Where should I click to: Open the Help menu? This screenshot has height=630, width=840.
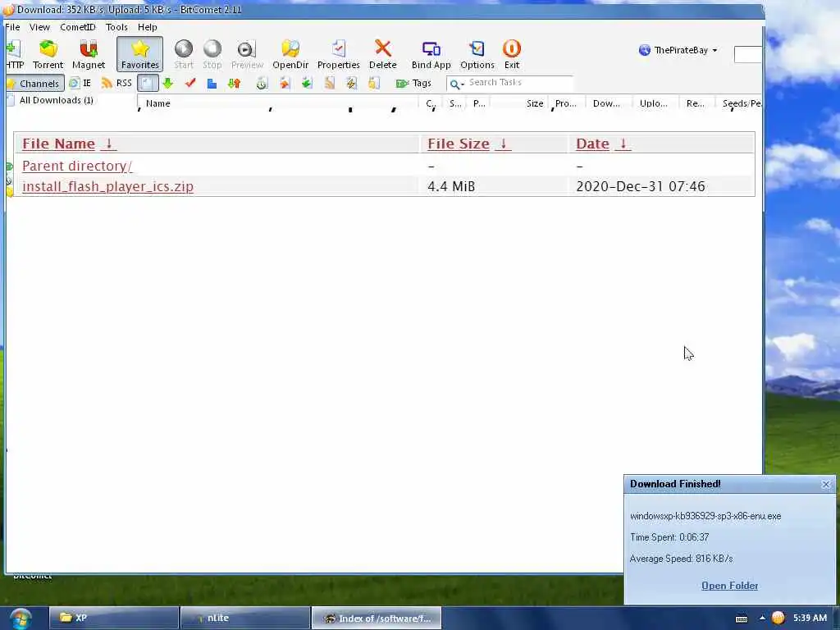(x=148, y=27)
